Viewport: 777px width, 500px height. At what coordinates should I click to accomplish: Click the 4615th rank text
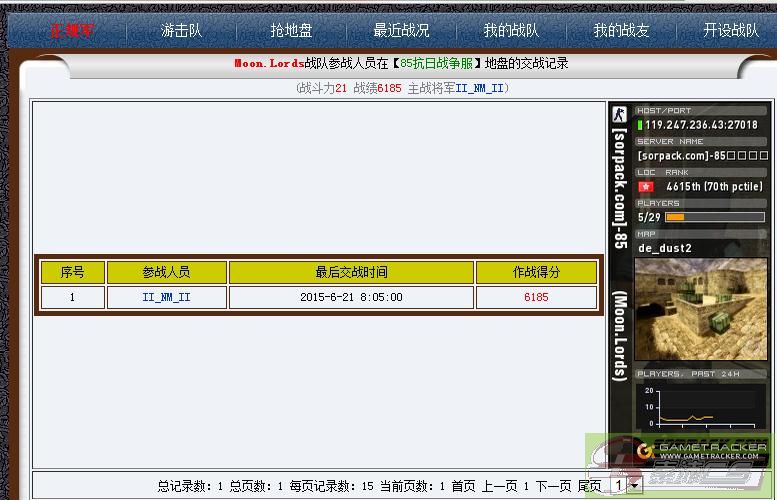coord(714,187)
